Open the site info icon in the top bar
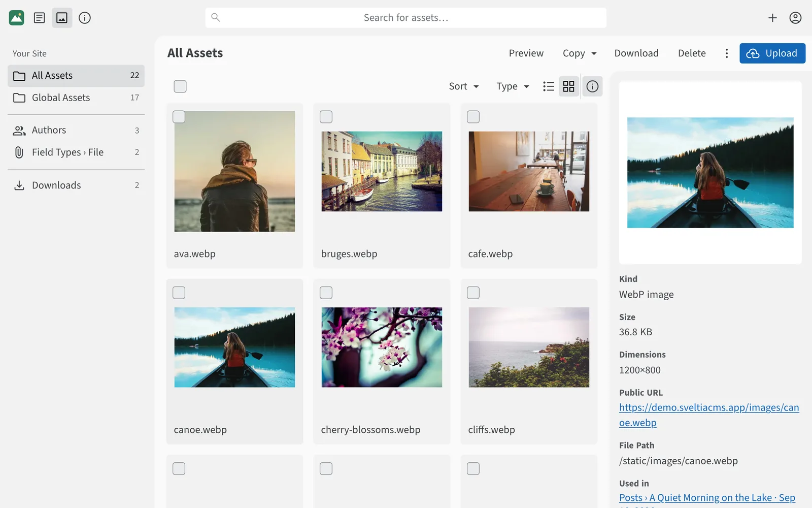 [85, 18]
